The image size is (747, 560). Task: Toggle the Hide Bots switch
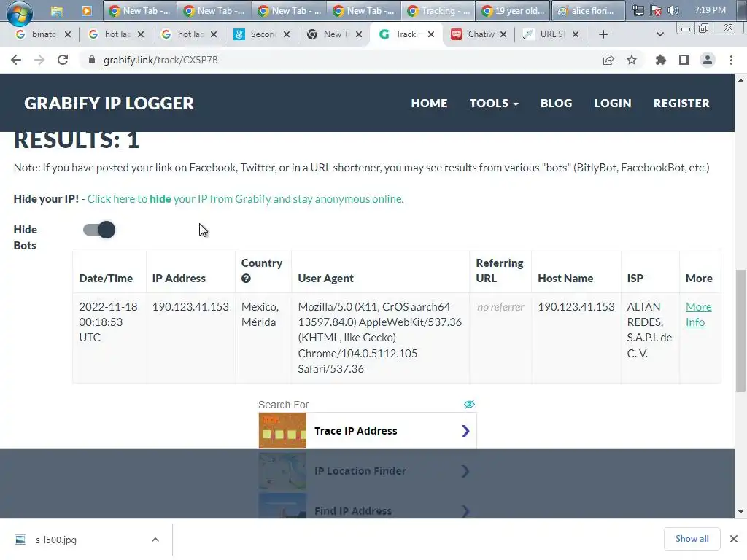99,230
